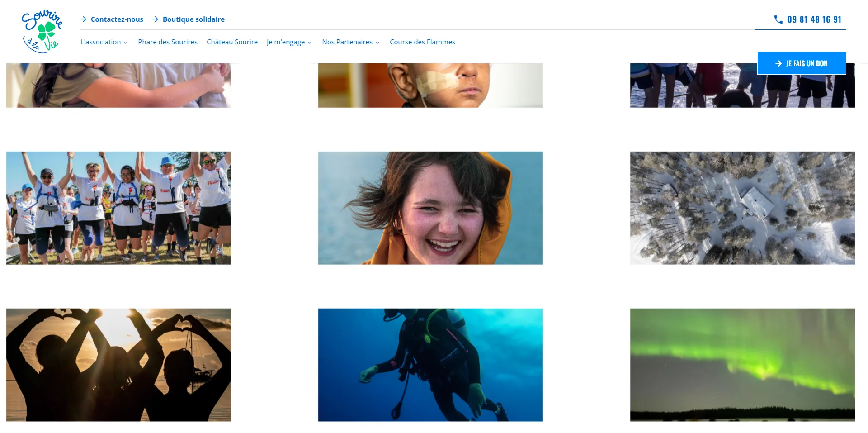
Task: Click the arrow icon before Boutique solidaire
Action: pos(156,19)
